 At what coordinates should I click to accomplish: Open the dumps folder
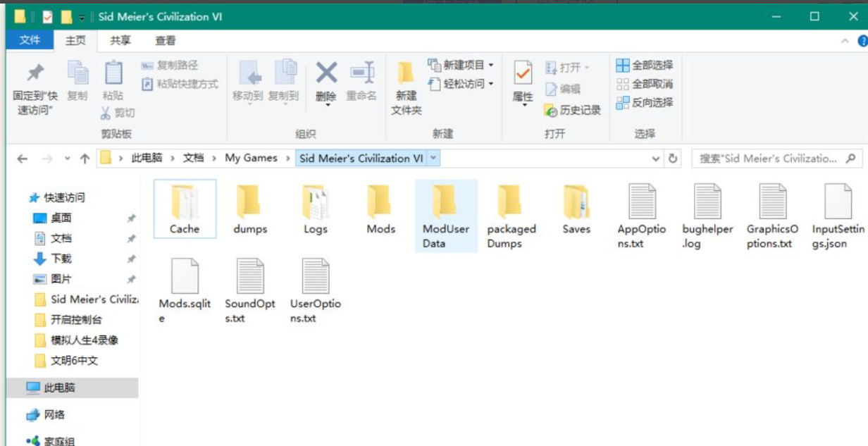pos(250,209)
